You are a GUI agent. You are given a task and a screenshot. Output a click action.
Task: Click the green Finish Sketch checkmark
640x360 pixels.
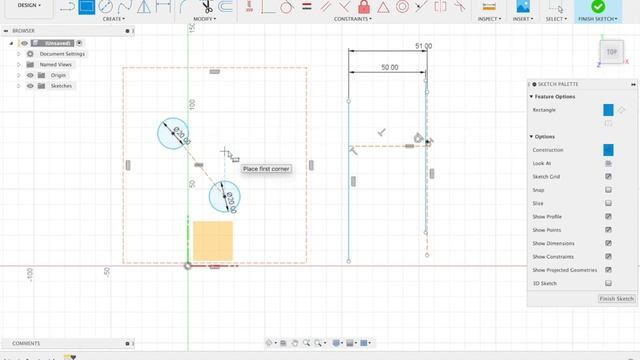click(x=598, y=7)
